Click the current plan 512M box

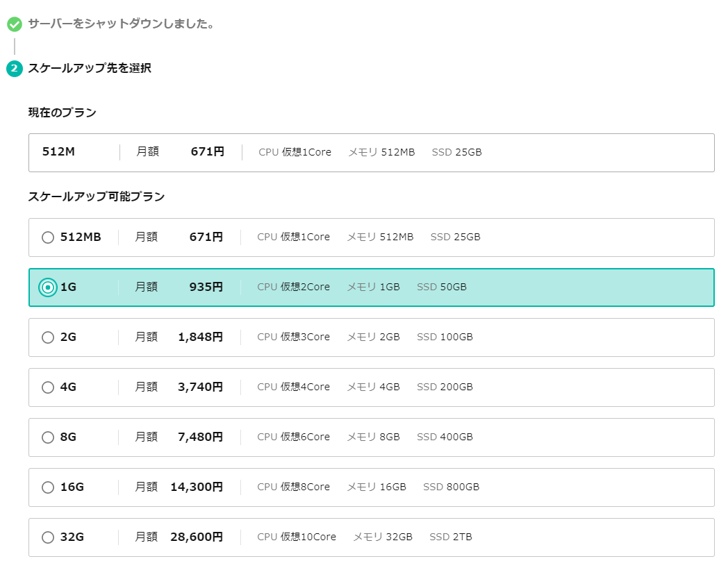coord(371,153)
